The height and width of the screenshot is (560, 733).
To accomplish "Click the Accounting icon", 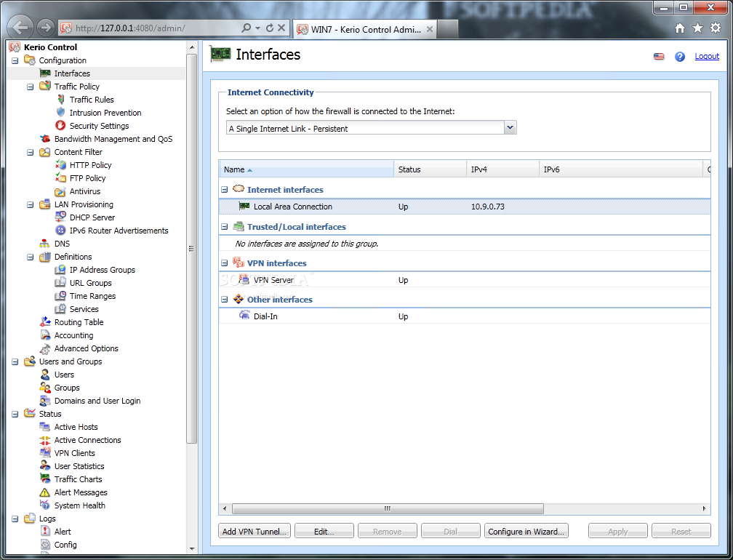I will point(45,335).
